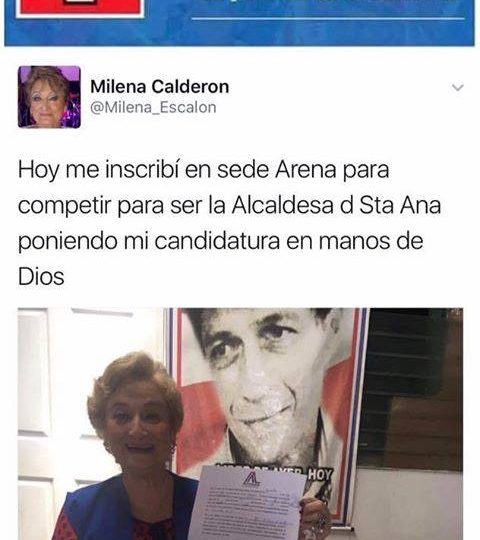Click the document held up in the photo
480x540 pixels.
[248, 503]
